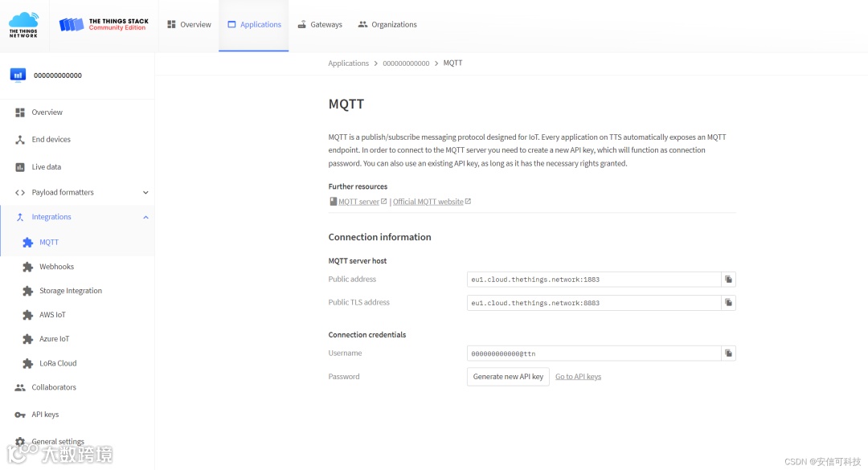This screenshot has height=470, width=868.
Task: Click the Payload formatters code icon
Action: click(20, 193)
